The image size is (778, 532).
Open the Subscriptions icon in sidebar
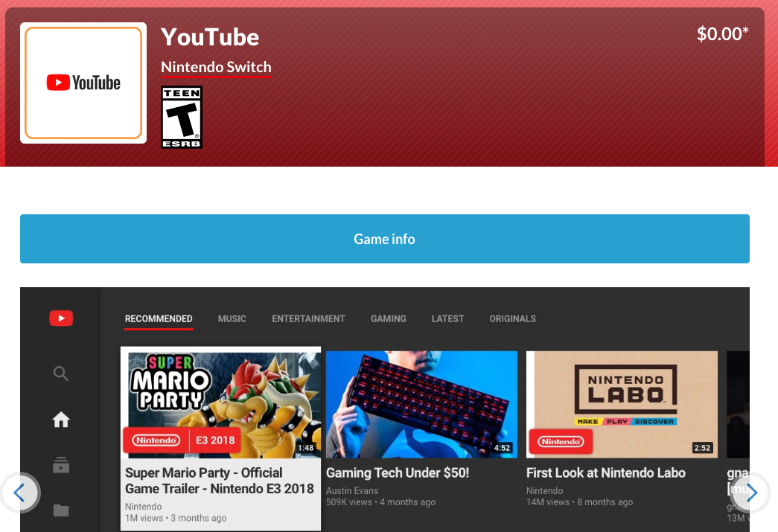coord(61,464)
